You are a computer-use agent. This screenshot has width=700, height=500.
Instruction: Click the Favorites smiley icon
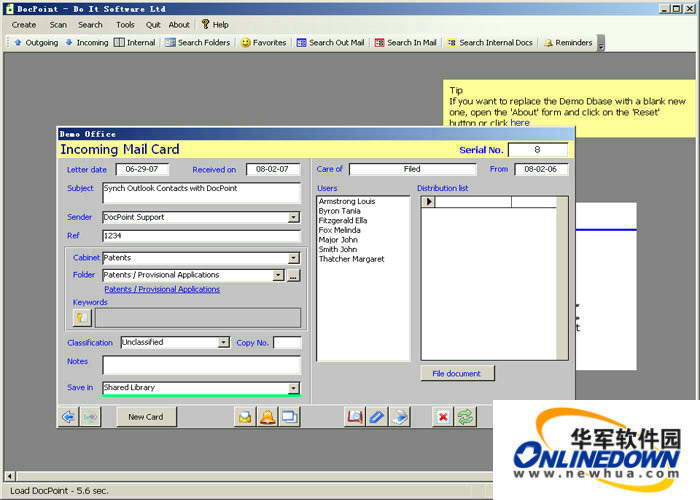(x=246, y=42)
